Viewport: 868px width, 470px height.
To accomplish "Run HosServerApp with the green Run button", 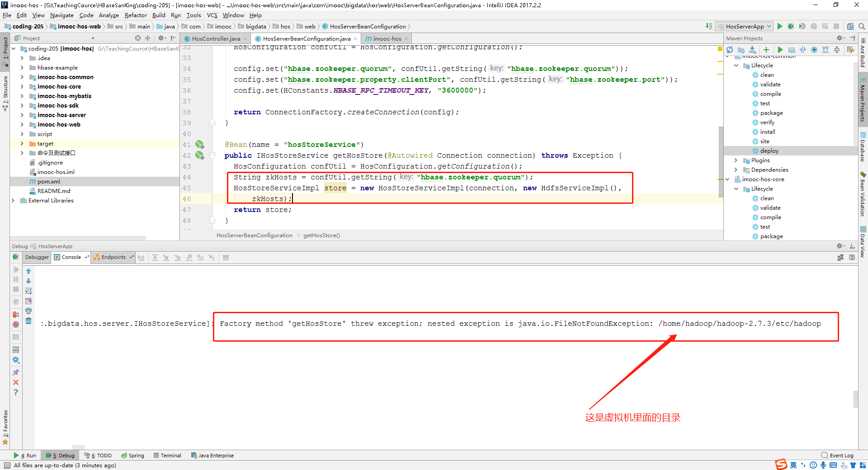I will coord(780,26).
